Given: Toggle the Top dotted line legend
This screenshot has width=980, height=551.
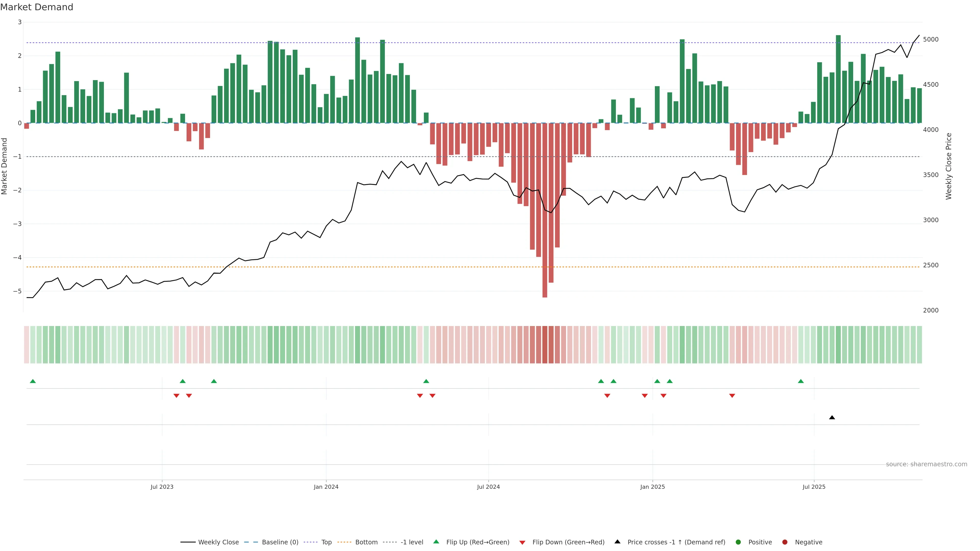Looking at the screenshot, I should click(x=326, y=542).
